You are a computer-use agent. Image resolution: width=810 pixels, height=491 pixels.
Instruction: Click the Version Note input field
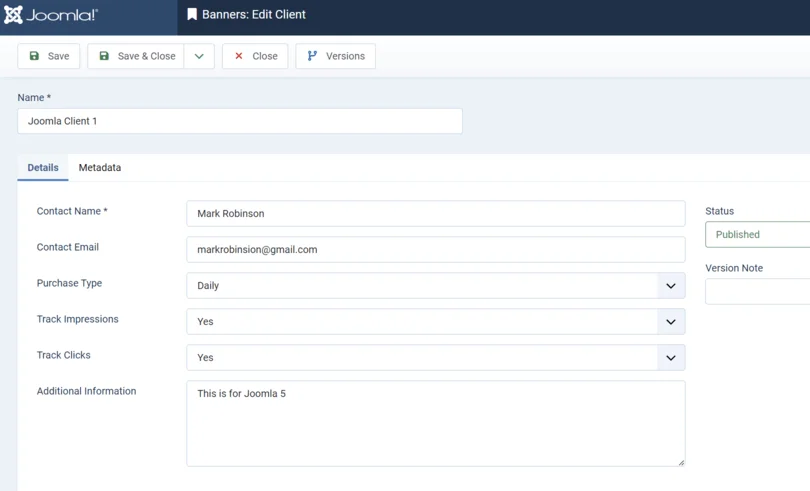click(757, 291)
